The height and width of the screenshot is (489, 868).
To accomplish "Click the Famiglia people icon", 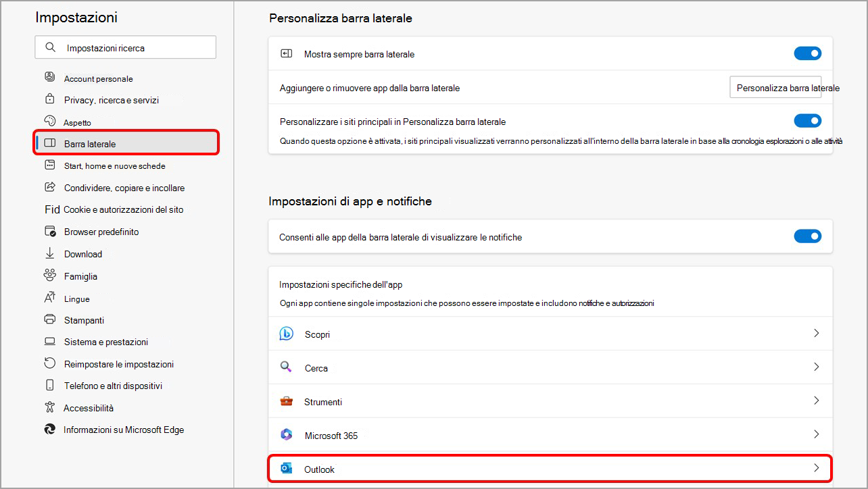I will 49,275.
